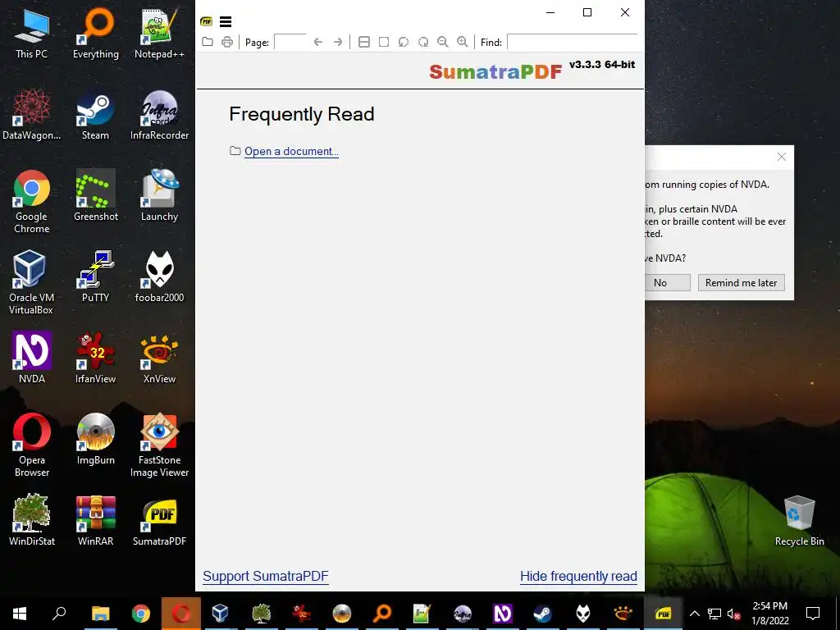Screen dimensions: 840x630
Task: Open a document link
Action: (x=291, y=151)
